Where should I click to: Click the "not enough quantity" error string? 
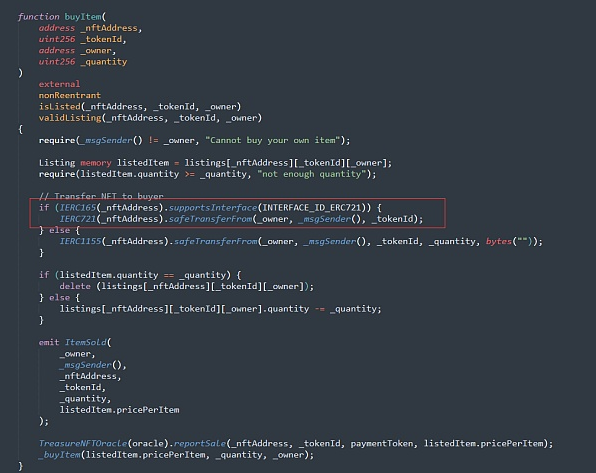click(x=311, y=174)
